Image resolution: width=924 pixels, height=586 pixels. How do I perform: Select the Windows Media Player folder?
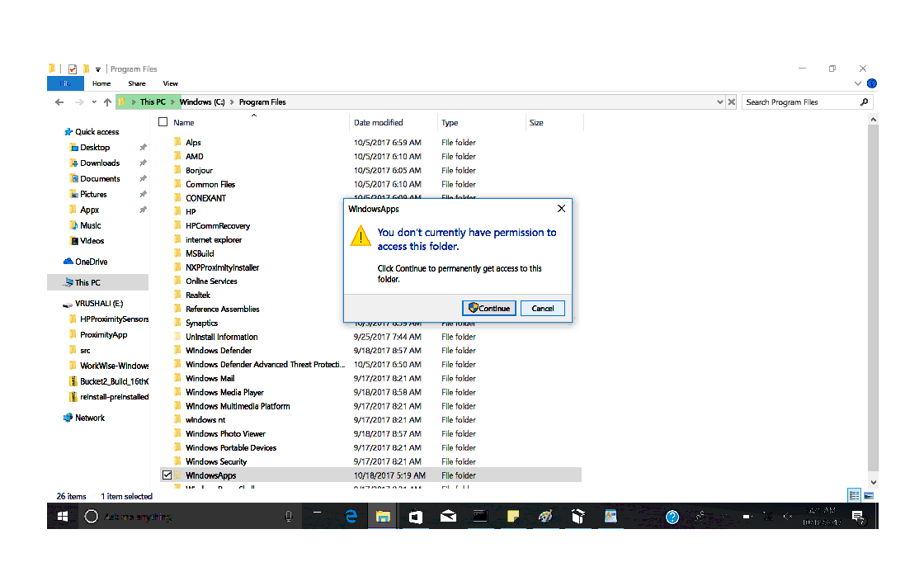coord(224,393)
